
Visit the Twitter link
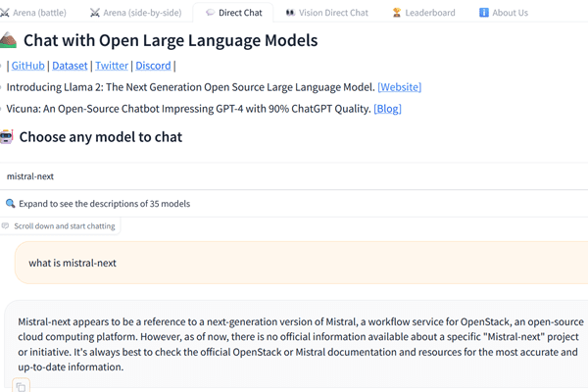(112, 66)
